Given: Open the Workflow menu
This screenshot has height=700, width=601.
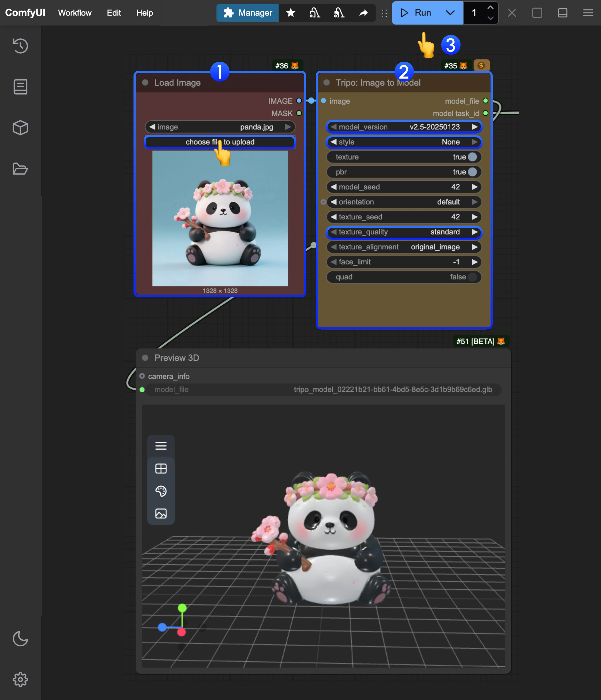Looking at the screenshot, I should 75,13.
